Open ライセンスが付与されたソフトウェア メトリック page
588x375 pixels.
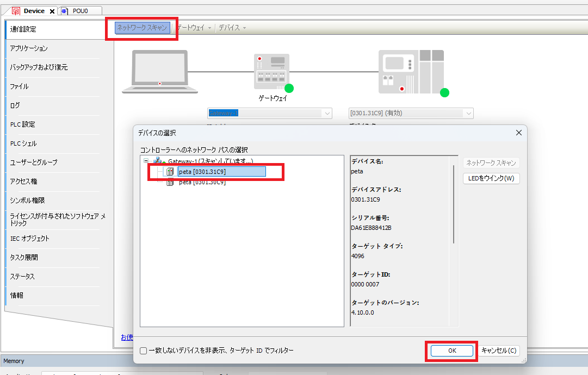tap(57, 220)
